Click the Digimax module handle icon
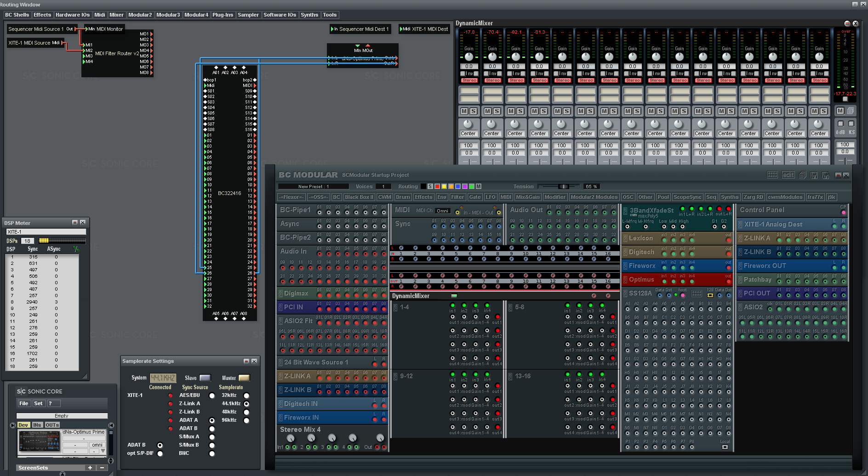Viewport: 868px width, 476px height. point(280,293)
